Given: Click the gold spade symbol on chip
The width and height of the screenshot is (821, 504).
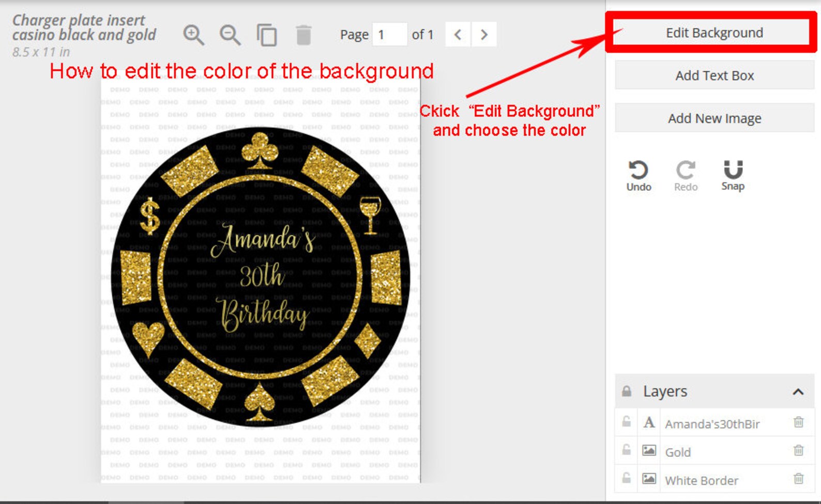Looking at the screenshot, I should point(259,402).
